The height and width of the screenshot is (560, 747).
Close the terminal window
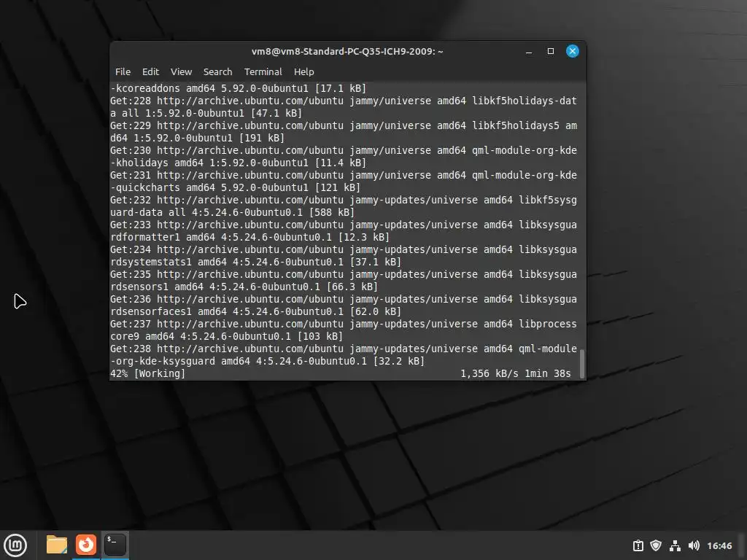click(x=573, y=52)
